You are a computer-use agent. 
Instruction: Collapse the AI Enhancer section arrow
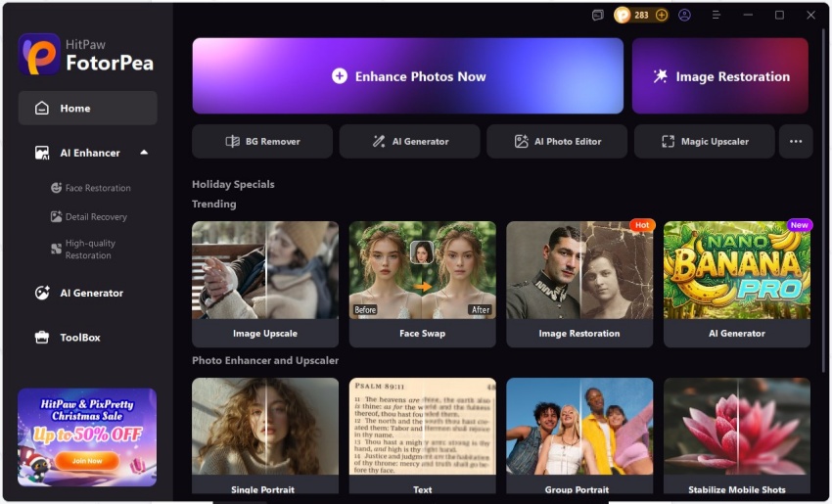(x=144, y=153)
